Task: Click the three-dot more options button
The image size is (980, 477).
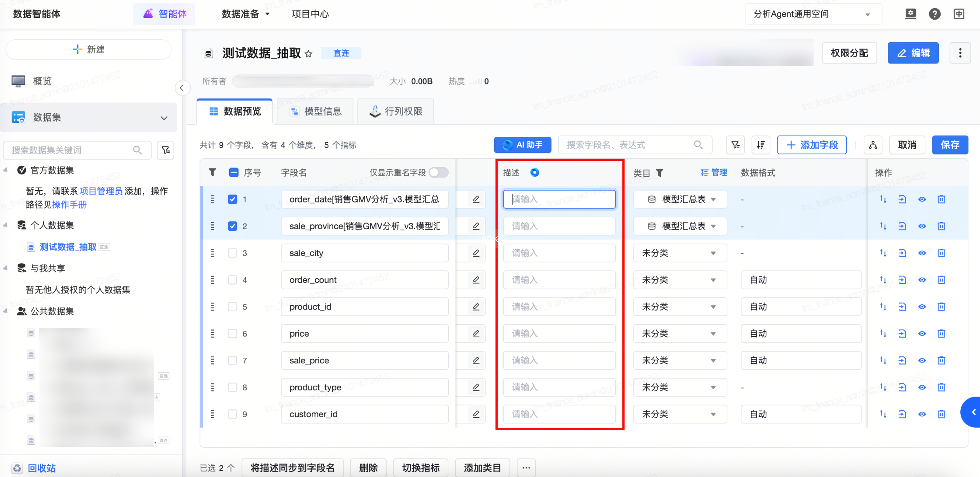Action: 960,53
